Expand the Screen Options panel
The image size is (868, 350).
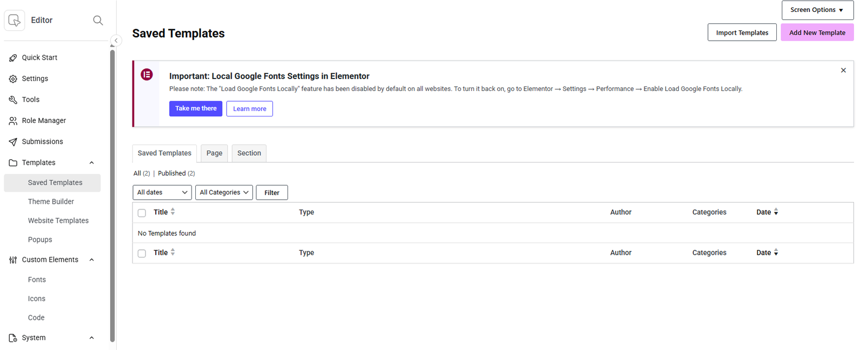[x=817, y=10]
